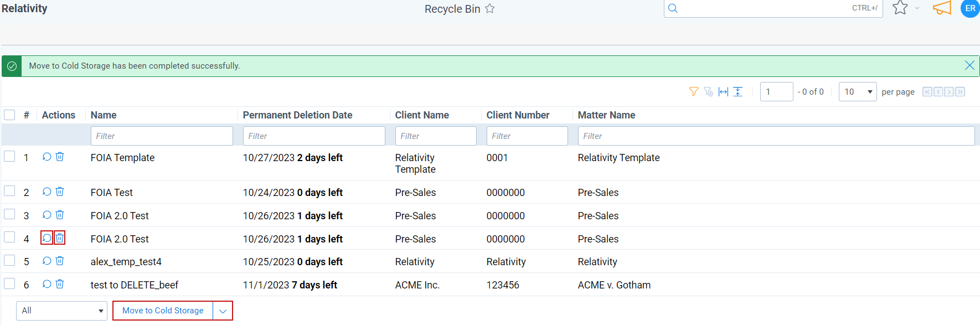
Task: Open the ER user avatar menu
Action: pos(970,8)
